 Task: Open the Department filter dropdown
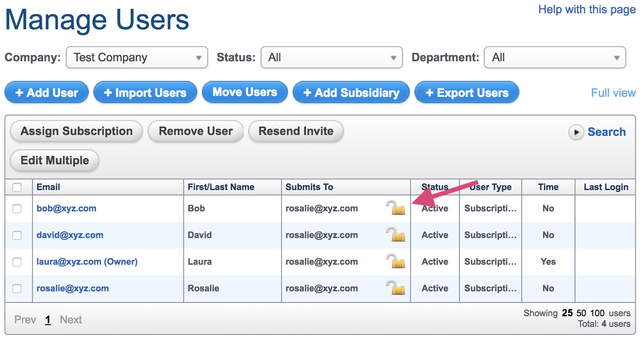(555, 57)
